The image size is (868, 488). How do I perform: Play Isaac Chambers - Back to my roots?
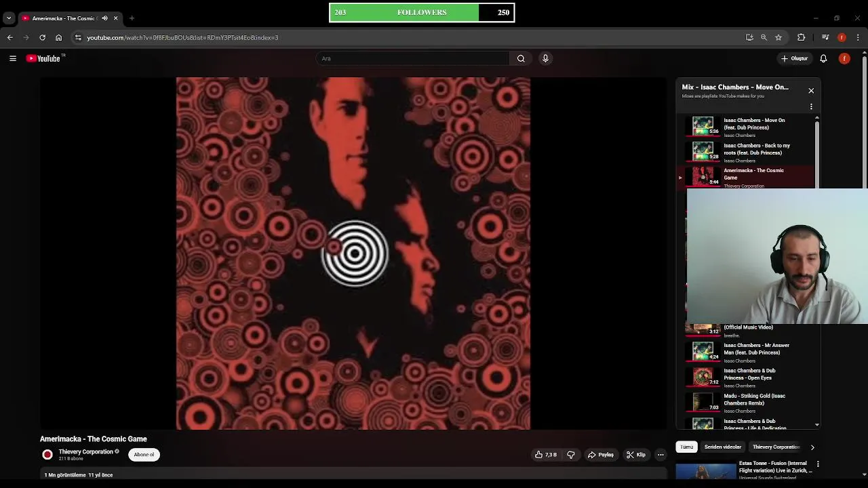point(746,152)
